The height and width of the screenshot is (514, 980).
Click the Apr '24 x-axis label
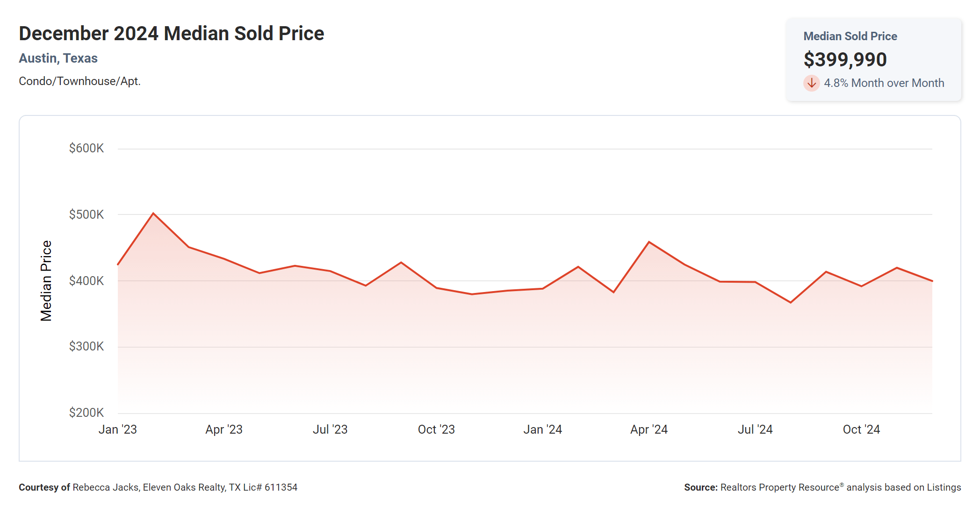[649, 429]
